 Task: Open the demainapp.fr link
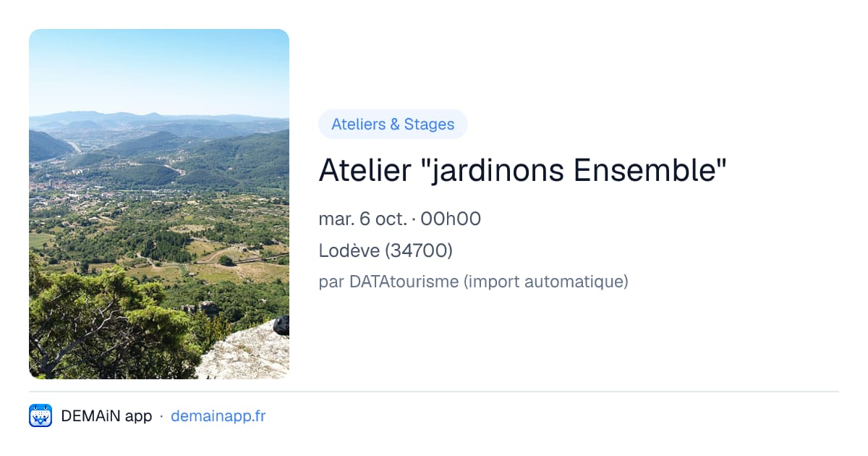click(218, 416)
